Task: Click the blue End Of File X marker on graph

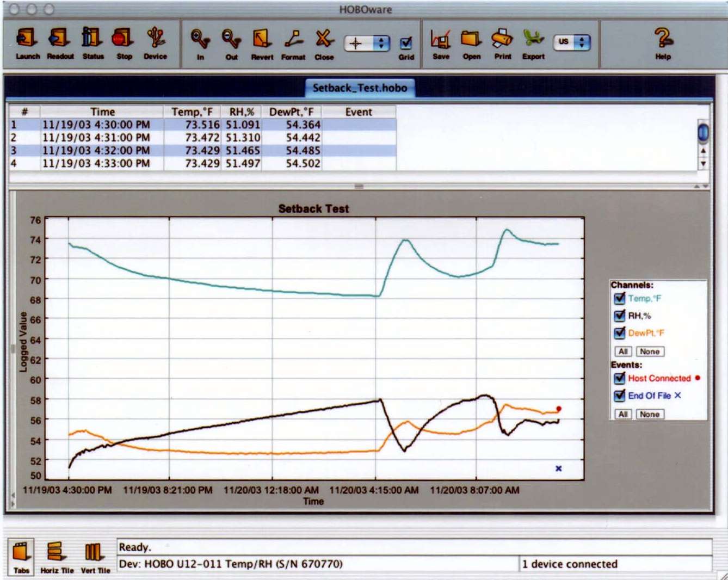Action: pyautogui.click(x=558, y=468)
